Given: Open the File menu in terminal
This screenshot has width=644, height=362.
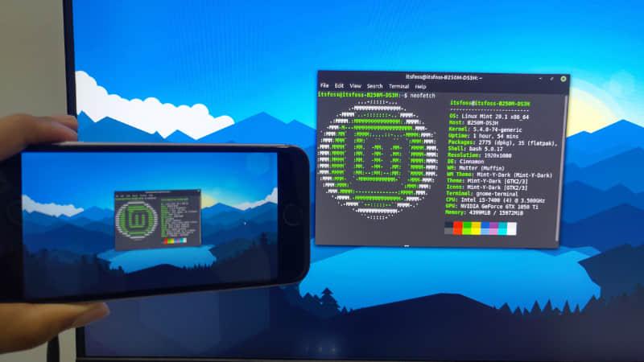Looking at the screenshot, I should pos(324,86).
